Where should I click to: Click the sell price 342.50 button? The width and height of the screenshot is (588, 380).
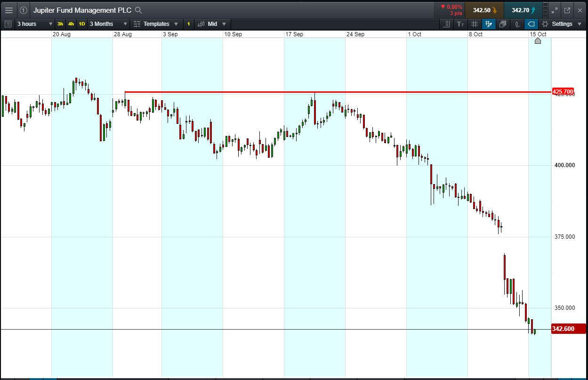click(x=484, y=10)
